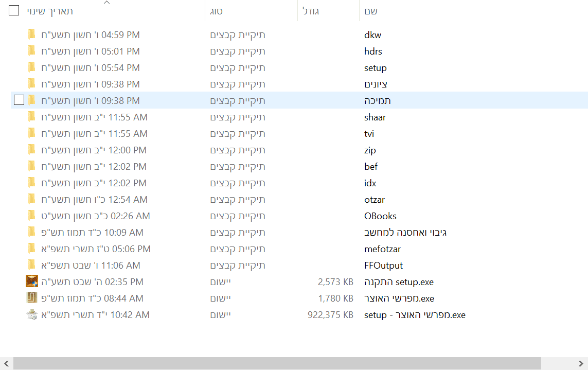The height and width of the screenshot is (370, 588).
Task: Select the setup folder name
Action: (x=376, y=68)
